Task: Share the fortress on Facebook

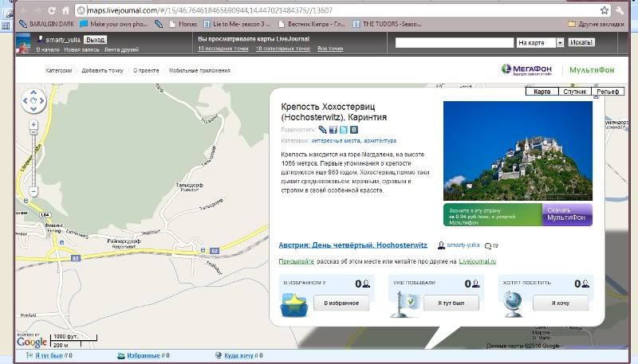Action: (x=333, y=130)
